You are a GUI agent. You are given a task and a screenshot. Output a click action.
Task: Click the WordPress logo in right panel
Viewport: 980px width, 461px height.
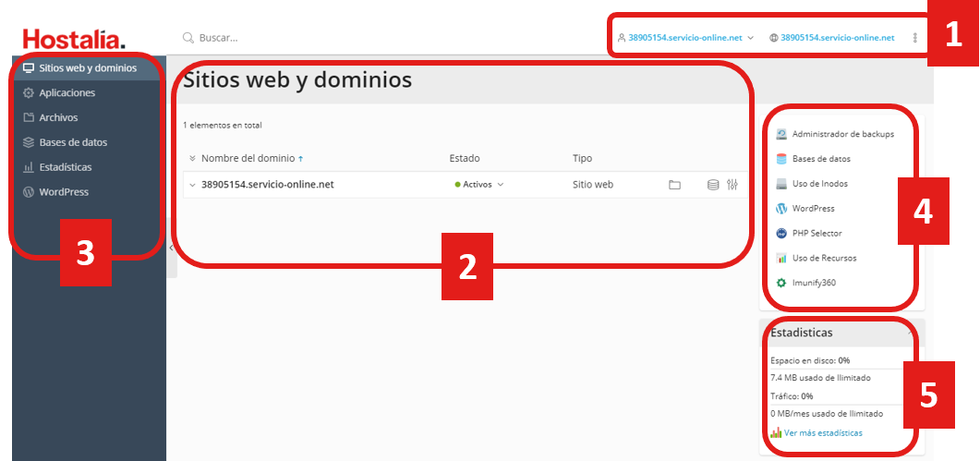click(x=781, y=208)
